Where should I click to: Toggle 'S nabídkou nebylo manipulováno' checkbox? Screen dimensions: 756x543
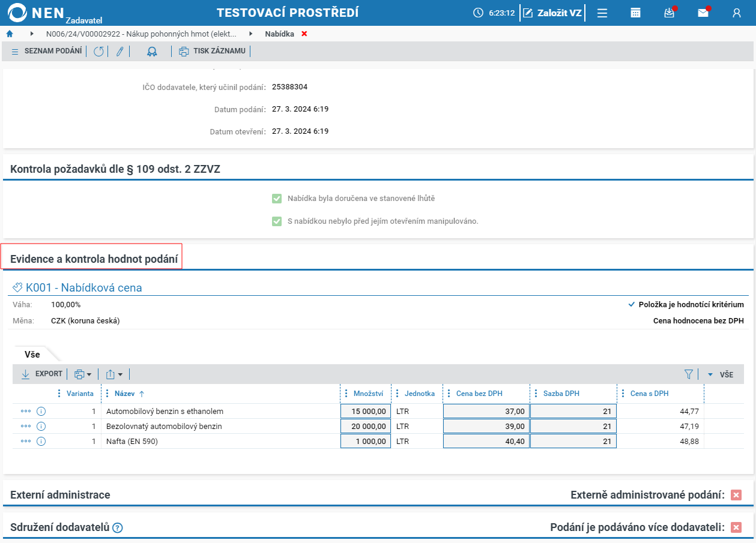(277, 221)
